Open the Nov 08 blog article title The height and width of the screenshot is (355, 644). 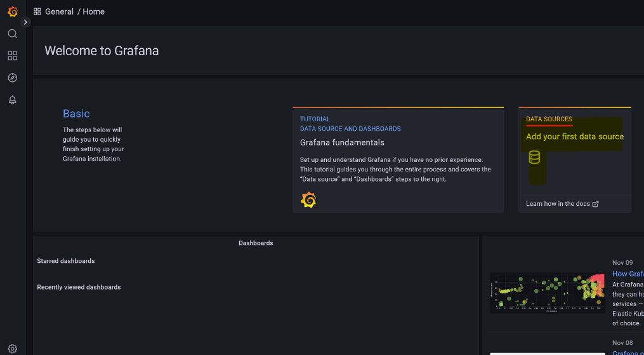628,353
